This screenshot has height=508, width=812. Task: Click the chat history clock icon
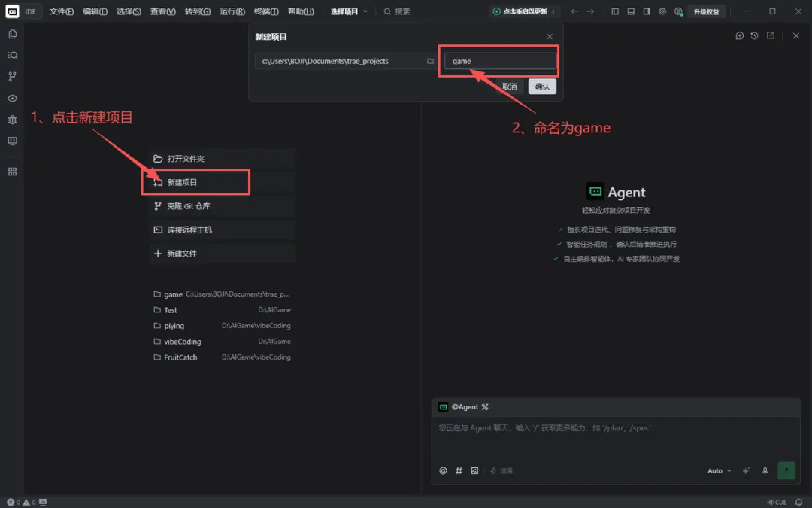tap(755, 36)
